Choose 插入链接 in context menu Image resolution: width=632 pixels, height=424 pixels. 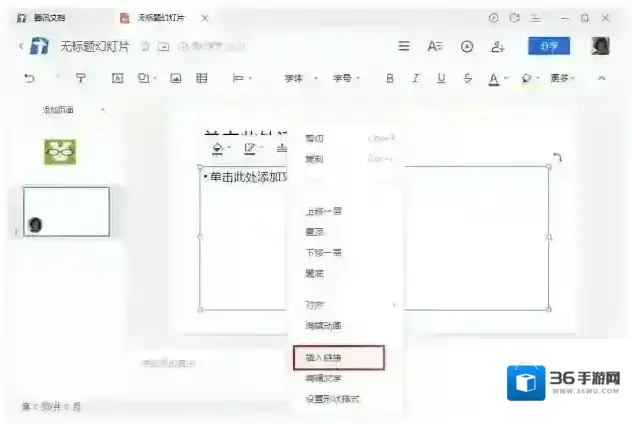[x=339, y=357]
